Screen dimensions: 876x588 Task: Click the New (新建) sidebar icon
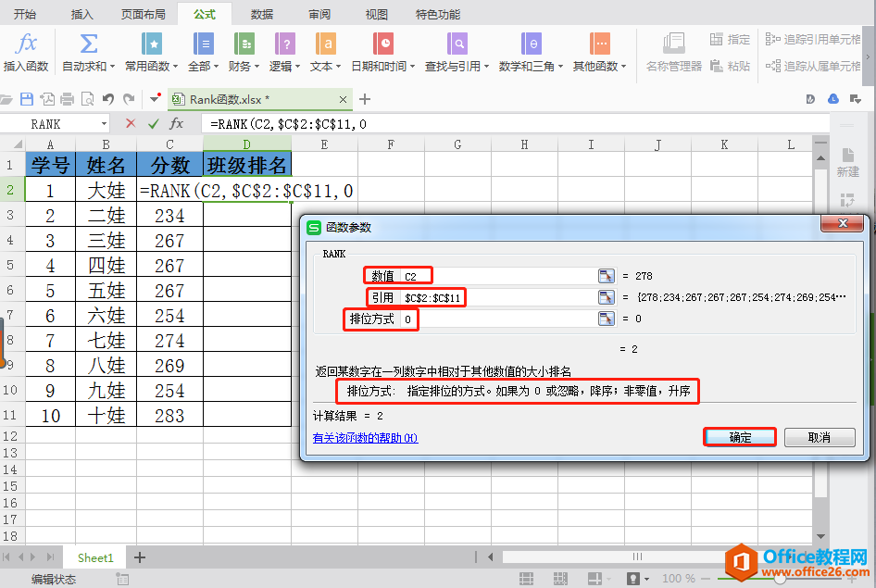coord(847,162)
